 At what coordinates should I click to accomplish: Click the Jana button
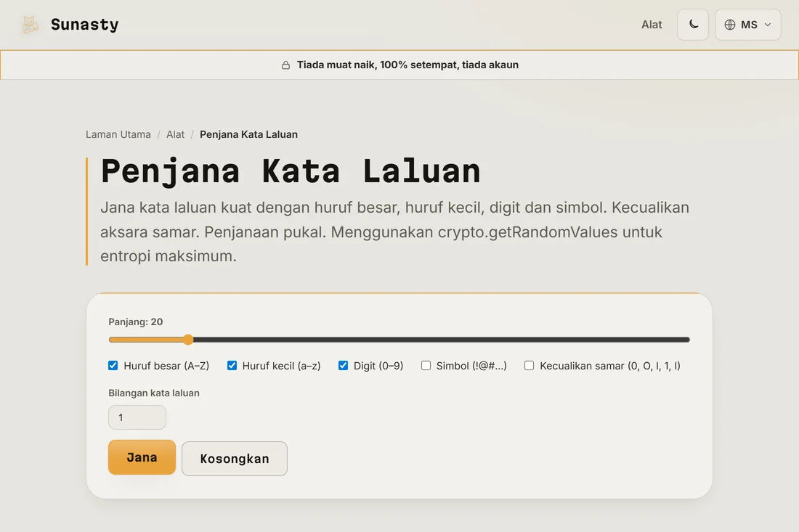point(142,457)
